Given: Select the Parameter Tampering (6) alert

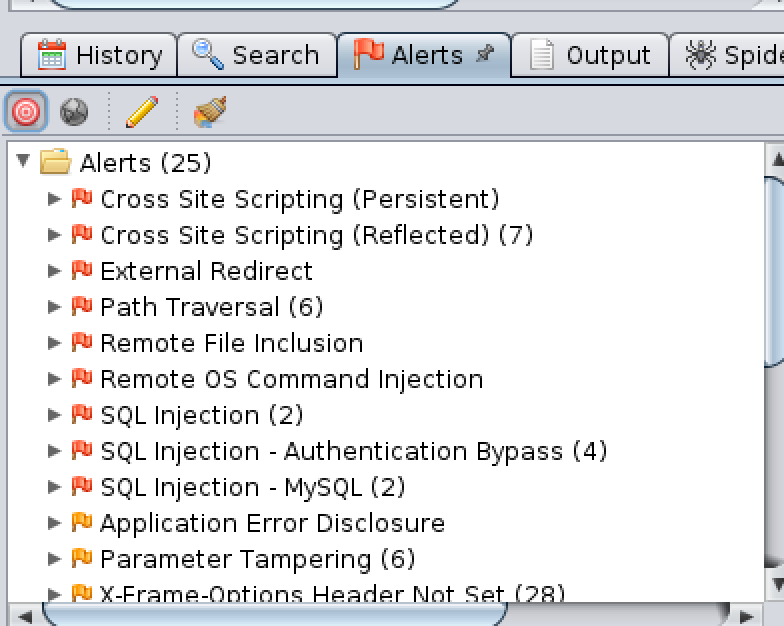Looking at the screenshot, I should point(257,559).
